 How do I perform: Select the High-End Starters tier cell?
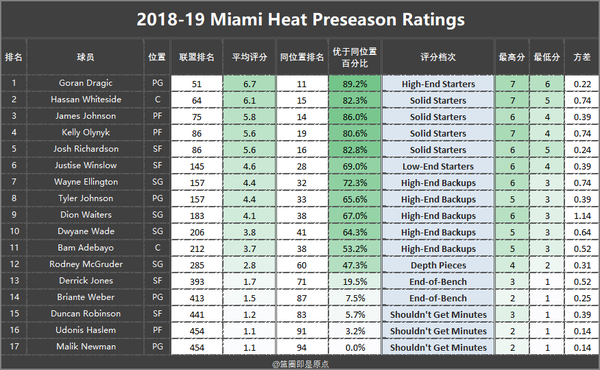(438, 84)
